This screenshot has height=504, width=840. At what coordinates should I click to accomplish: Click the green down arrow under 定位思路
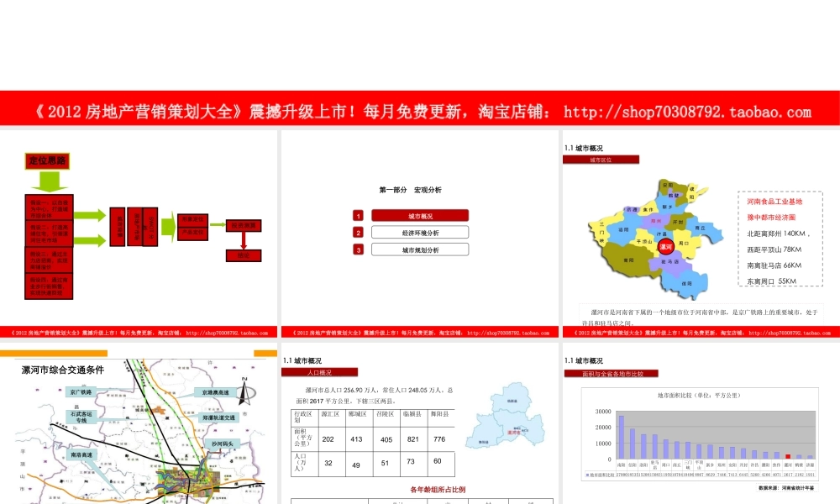(x=50, y=181)
